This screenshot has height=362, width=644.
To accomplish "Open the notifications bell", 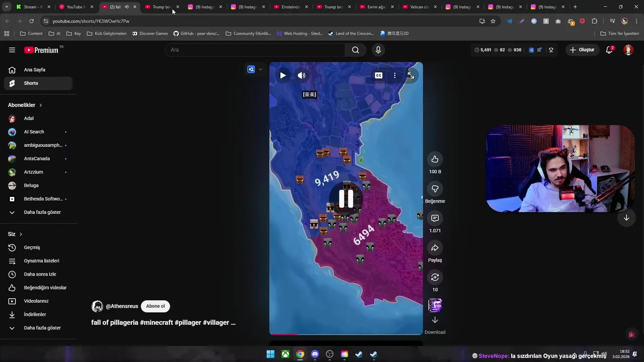I will (x=609, y=50).
